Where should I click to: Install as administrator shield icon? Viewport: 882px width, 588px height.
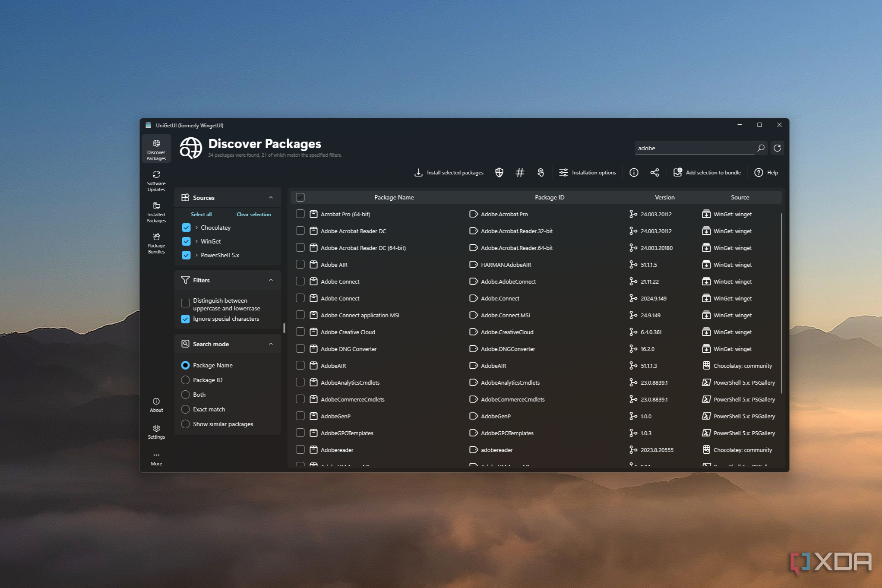[499, 173]
